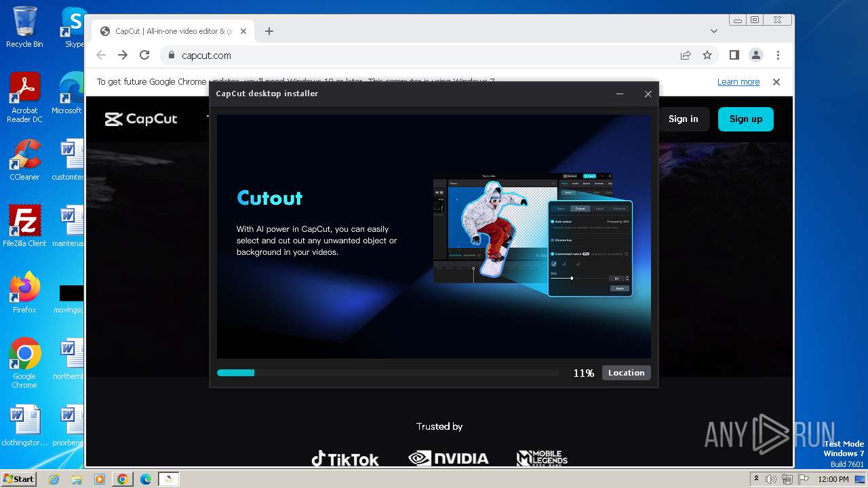Click the NVIDIA logo under Trusted by
Screen dimensions: 868x488
tap(448, 459)
